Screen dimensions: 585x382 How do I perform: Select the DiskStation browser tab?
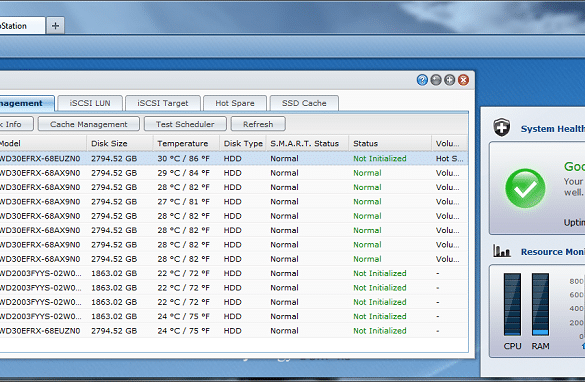pos(22,26)
